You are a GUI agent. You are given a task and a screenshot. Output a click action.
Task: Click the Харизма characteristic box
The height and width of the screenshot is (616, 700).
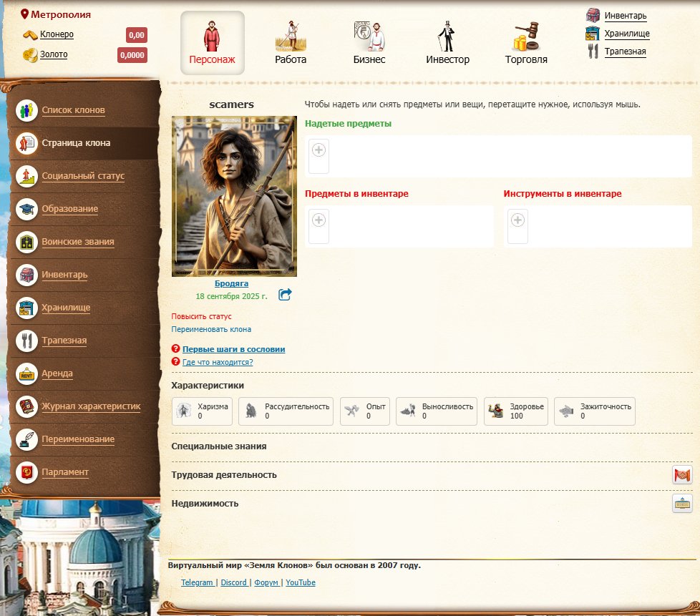tap(203, 411)
